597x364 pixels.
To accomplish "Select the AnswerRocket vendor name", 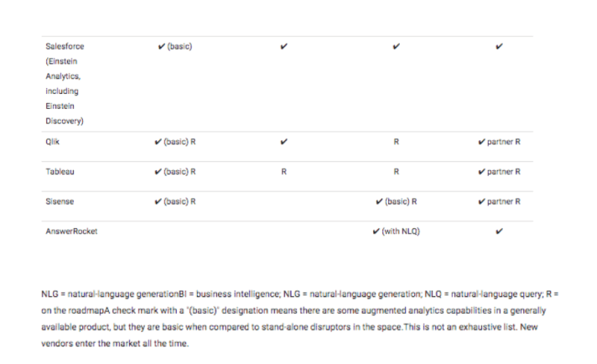I will (71, 231).
